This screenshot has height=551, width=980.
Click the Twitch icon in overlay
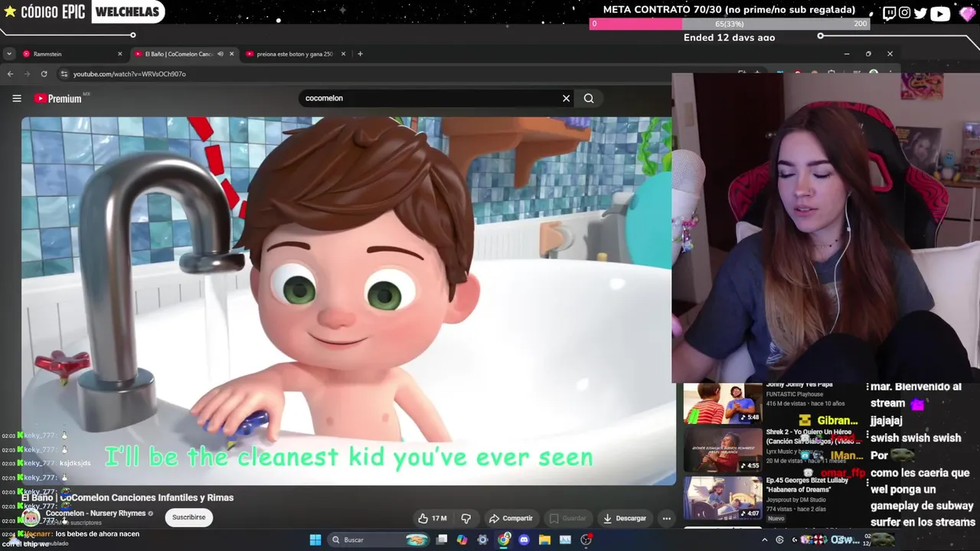point(889,13)
